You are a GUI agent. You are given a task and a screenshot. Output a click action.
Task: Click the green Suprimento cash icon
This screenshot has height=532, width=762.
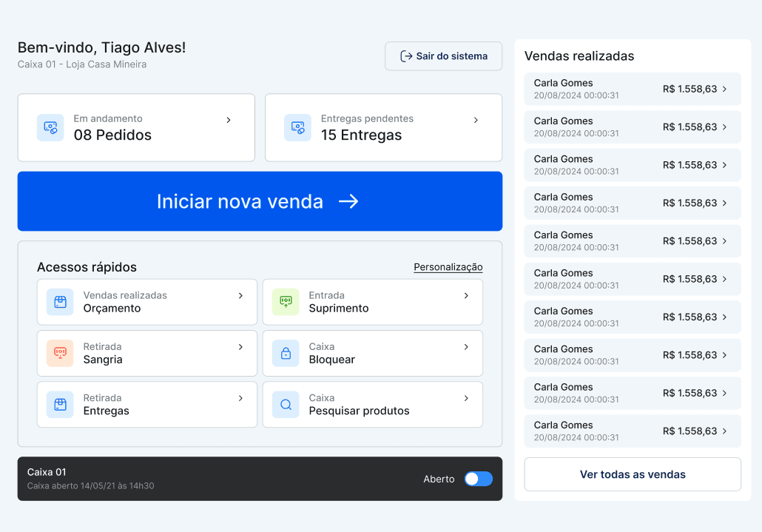point(286,302)
